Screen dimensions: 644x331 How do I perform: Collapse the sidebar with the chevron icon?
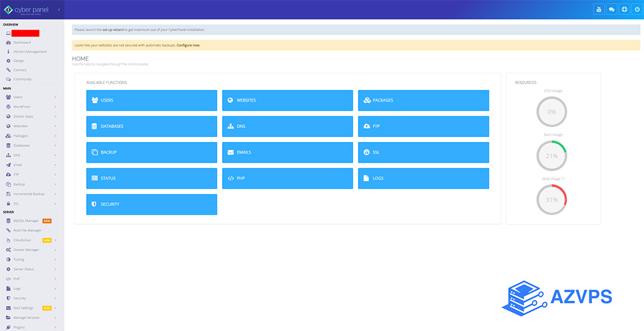click(58, 10)
